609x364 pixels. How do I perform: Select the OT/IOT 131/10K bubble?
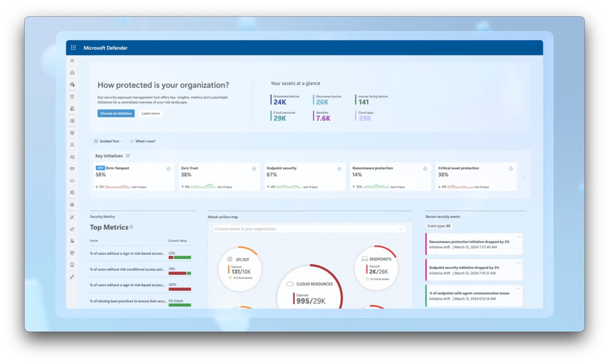[240, 268]
